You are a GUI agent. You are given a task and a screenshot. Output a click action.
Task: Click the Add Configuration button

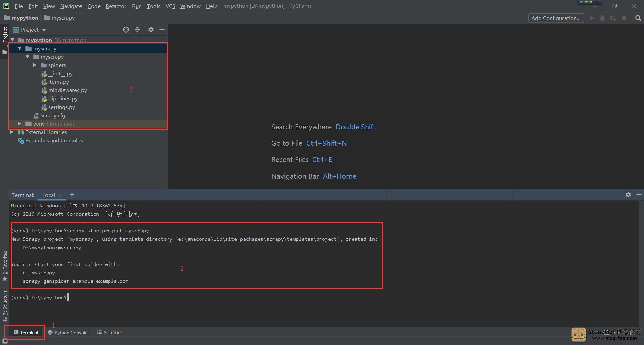[x=556, y=18]
